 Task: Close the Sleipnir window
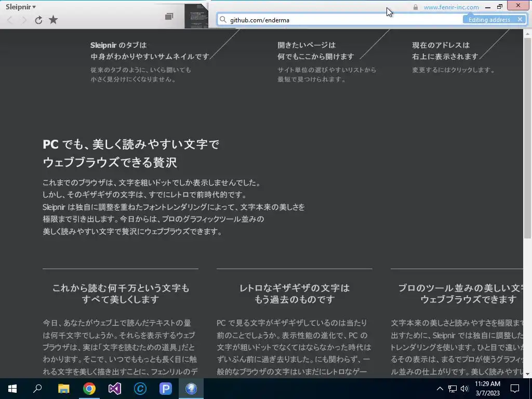[518, 5]
